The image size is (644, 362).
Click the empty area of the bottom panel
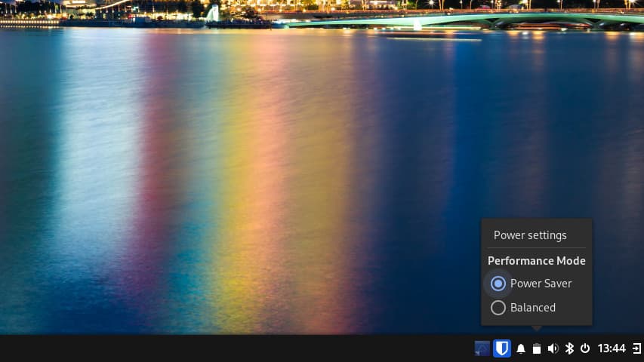click(226, 348)
